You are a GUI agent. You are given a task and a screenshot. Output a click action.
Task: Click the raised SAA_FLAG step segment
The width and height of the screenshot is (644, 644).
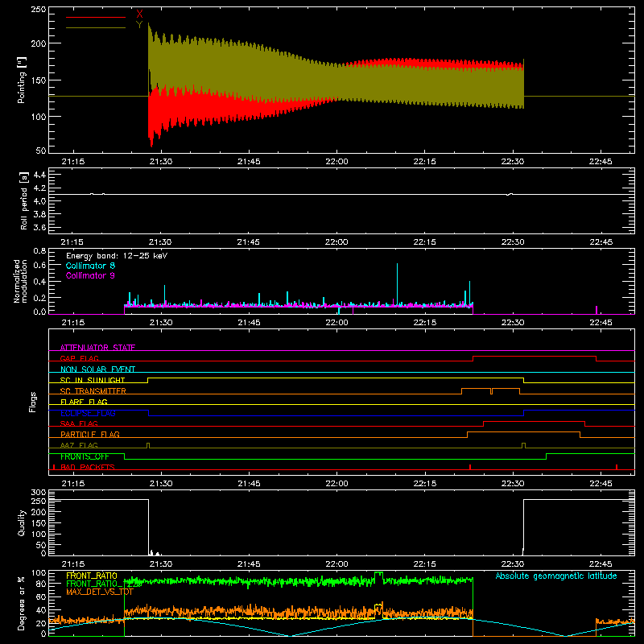(x=534, y=422)
